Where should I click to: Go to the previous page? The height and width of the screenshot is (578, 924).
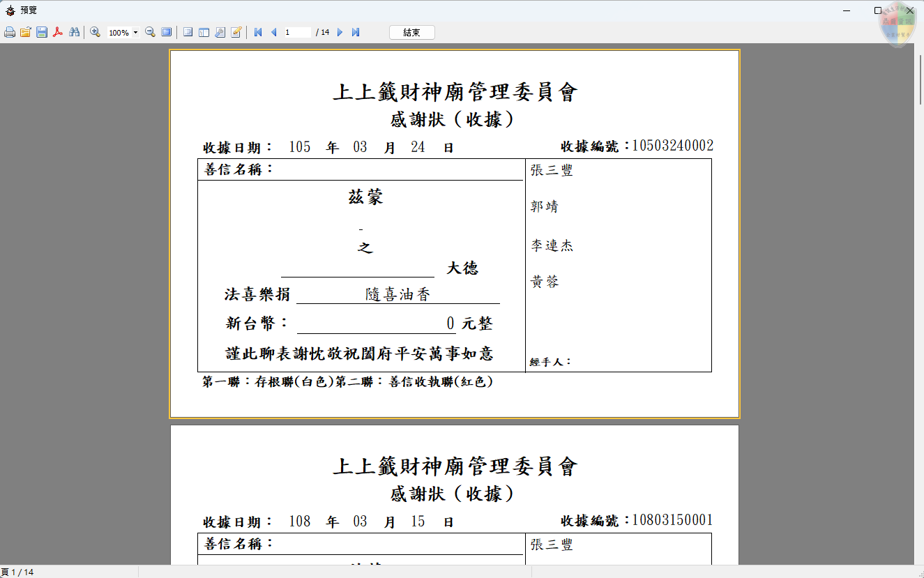(x=273, y=32)
